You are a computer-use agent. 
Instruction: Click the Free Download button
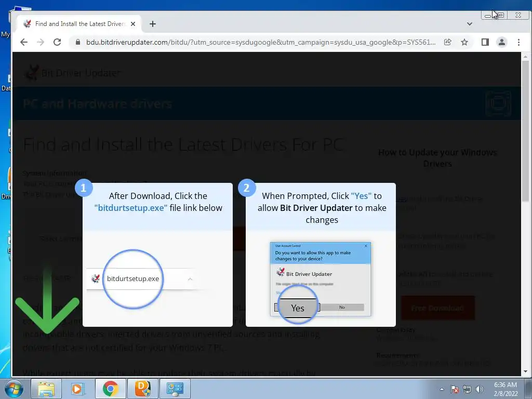[x=437, y=308]
